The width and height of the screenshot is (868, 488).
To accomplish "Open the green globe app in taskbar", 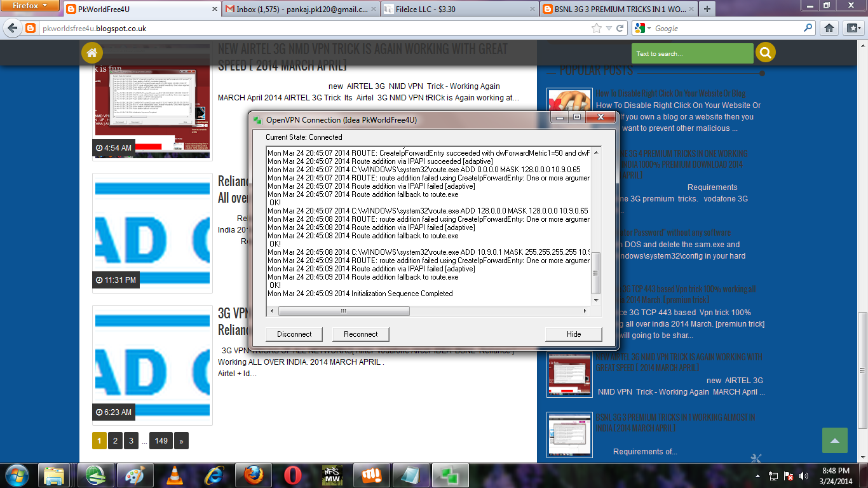I will click(96, 475).
